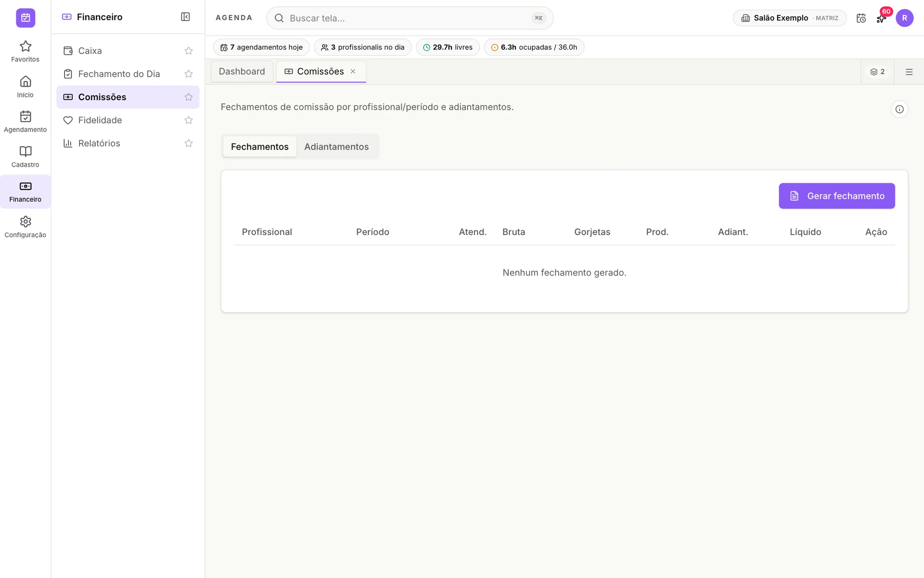Image resolution: width=924 pixels, height=578 pixels.
Task: Toggle the Comissões favorite star
Action: (x=188, y=97)
